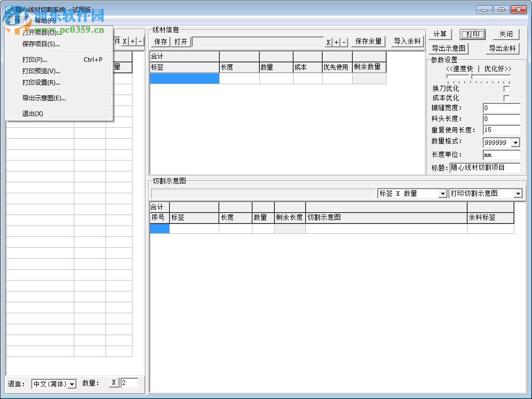
Task: Click 保存 in 线材信息 toolbar
Action: tap(161, 42)
